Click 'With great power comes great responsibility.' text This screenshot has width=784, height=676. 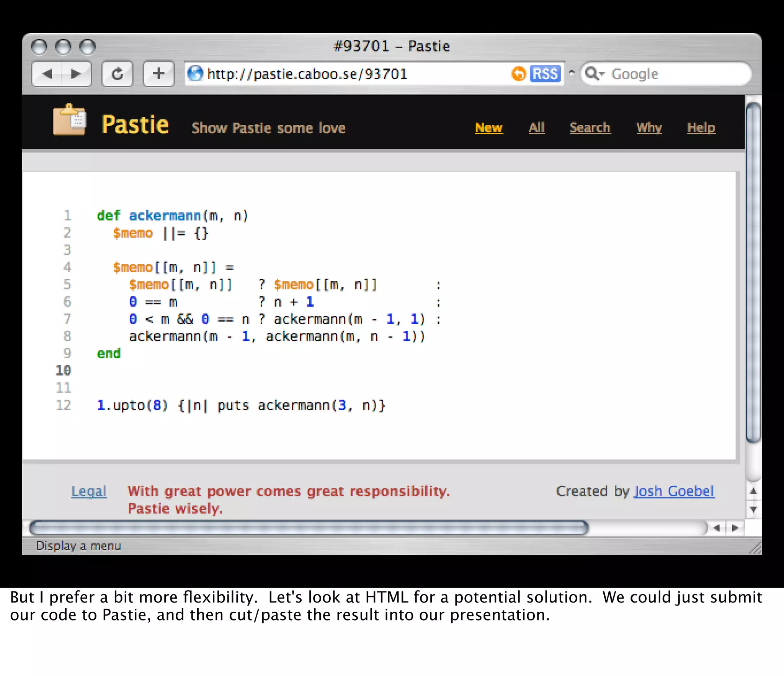pos(289,491)
